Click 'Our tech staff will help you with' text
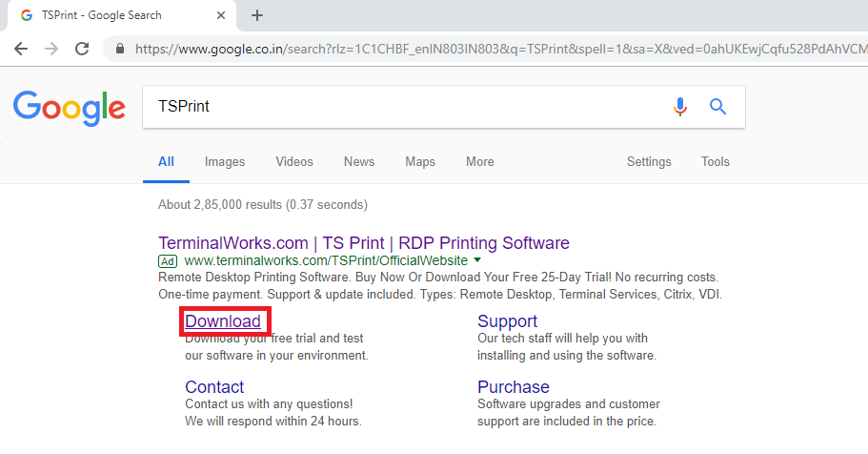Image resolution: width=868 pixels, height=454 pixels. click(562, 339)
